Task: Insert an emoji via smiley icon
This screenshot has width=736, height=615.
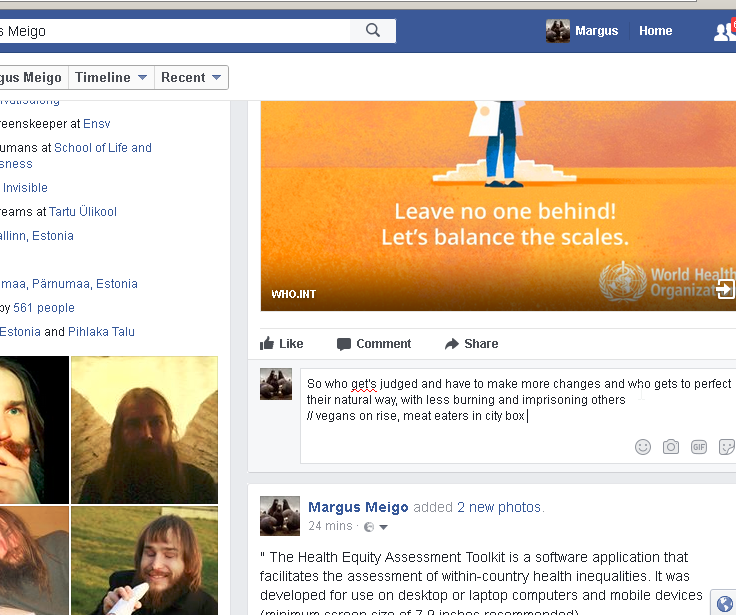Action: [x=643, y=446]
